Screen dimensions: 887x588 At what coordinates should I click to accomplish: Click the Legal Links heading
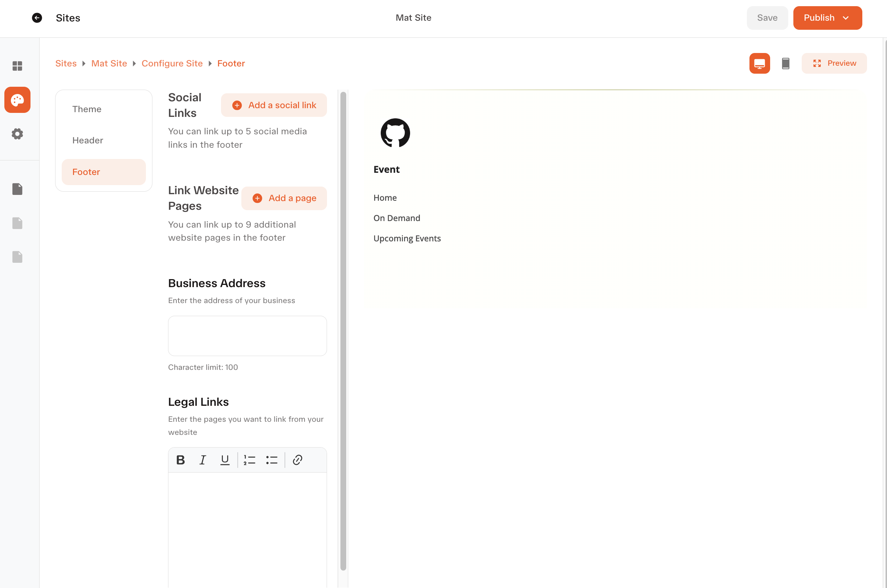point(198,402)
